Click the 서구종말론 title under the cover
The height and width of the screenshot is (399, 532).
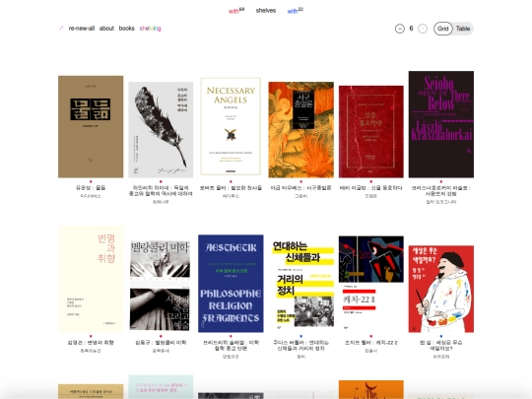pos(300,187)
